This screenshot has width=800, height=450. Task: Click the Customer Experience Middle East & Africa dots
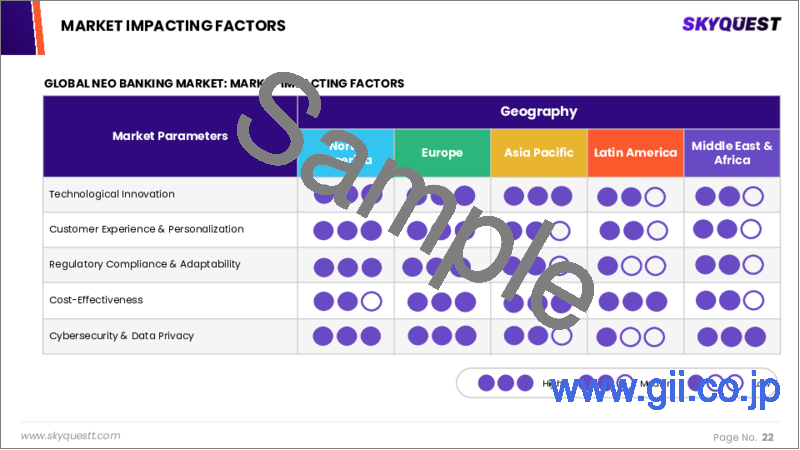tap(729, 229)
